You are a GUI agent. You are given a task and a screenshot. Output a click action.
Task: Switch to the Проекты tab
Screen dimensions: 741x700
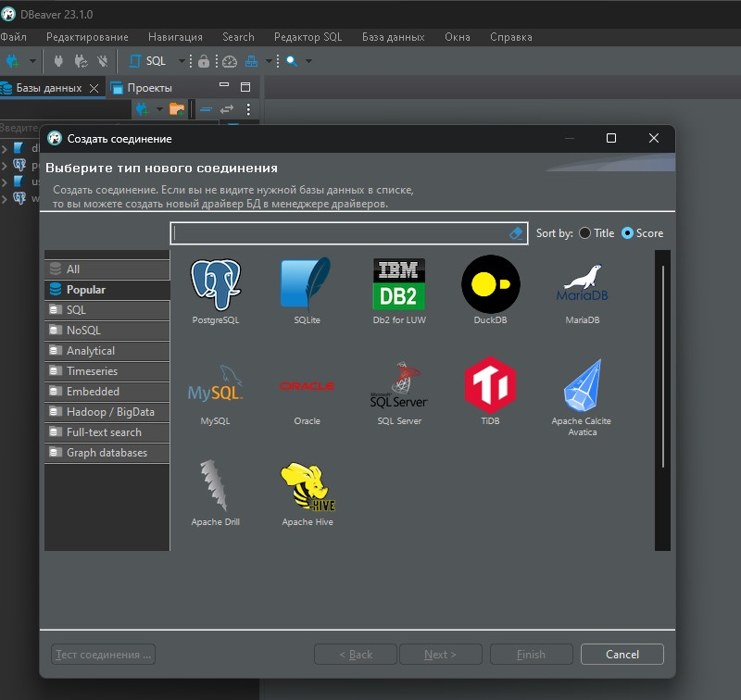point(142,88)
